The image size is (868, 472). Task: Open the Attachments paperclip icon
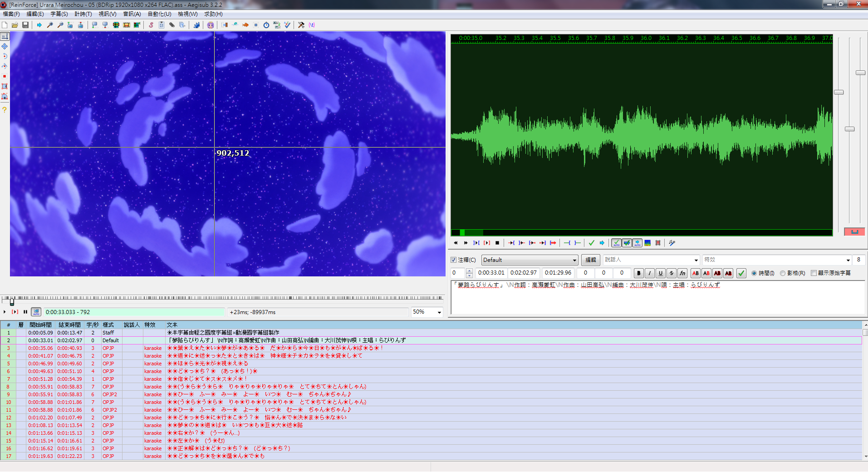(172, 25)
